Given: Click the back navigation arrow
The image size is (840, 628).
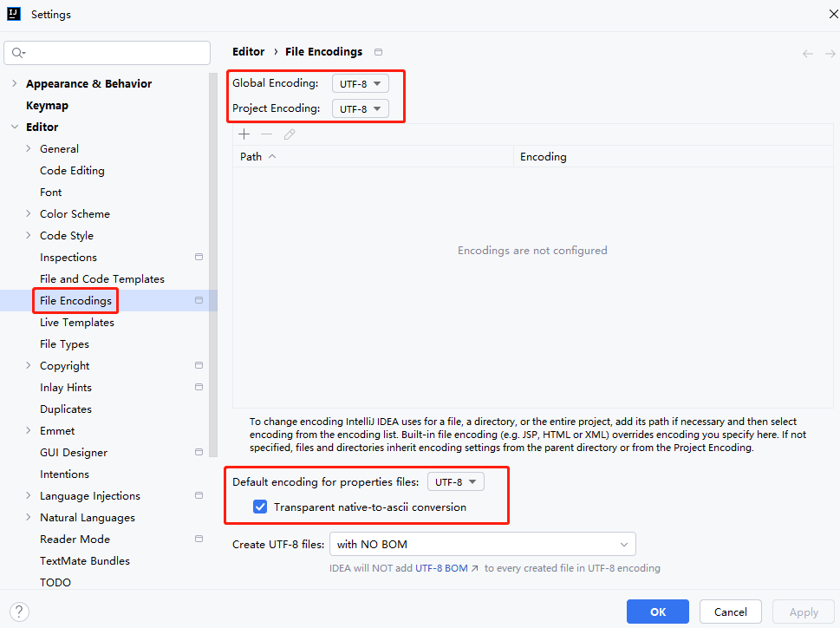Looking at the screenshot, I should (x=808, y=54).
